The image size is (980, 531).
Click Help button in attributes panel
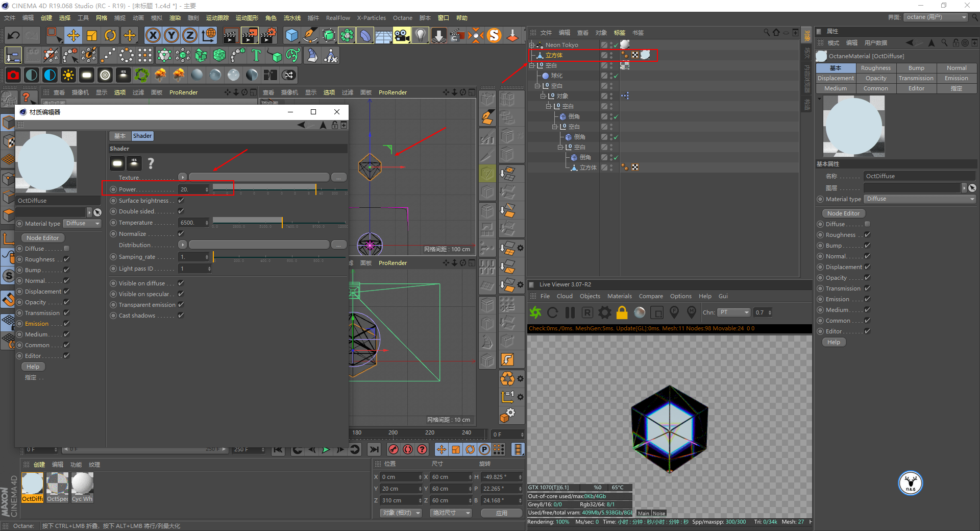coord(834,342)
